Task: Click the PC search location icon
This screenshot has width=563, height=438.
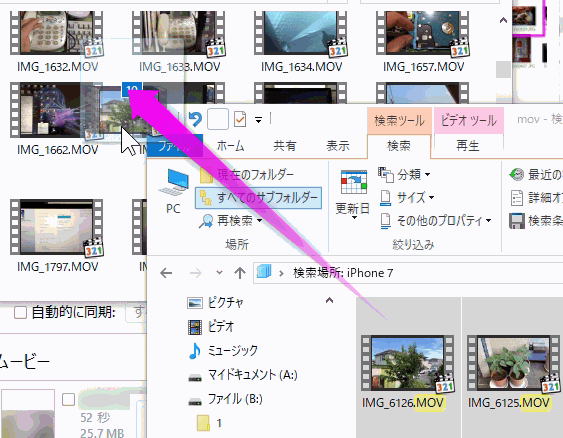Action: pyautogui.click(x=173, y=192)
